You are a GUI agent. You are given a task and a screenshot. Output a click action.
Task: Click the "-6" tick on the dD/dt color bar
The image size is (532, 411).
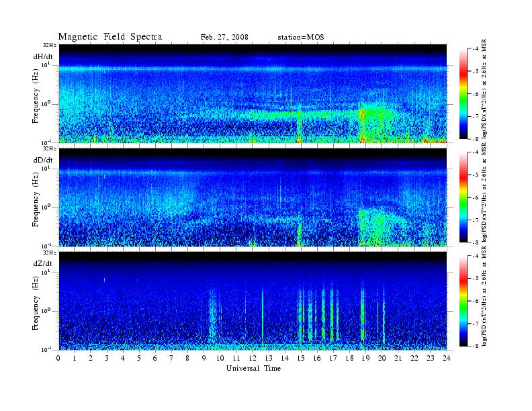[476, 197]
